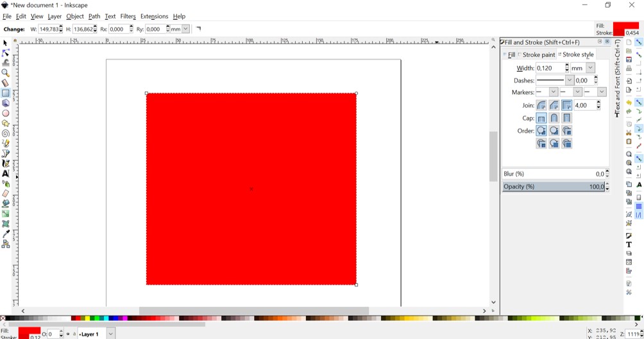Choose the round cap style
The height and width of the screenshot is (339, 644).
click(x=554, y=118)
